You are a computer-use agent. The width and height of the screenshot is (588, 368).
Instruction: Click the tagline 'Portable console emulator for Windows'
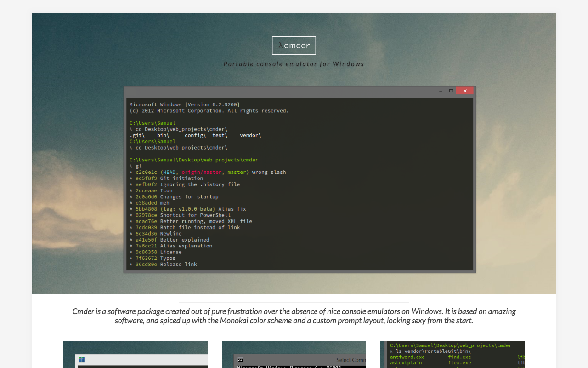tap(294, 64)
